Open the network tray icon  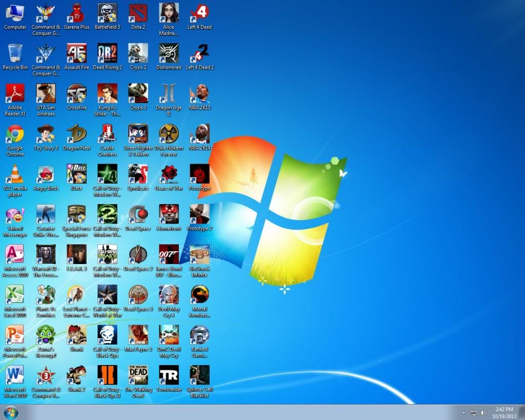pyautogui.click(x=473, y=413)
